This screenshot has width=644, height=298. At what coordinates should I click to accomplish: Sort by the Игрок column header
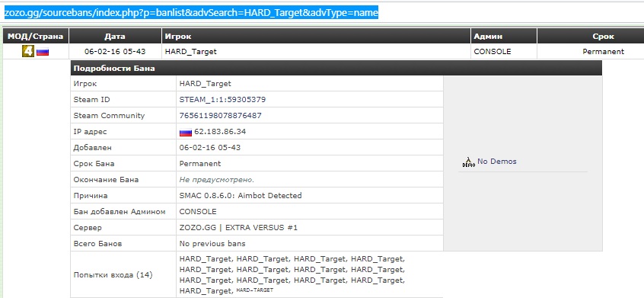316,36
